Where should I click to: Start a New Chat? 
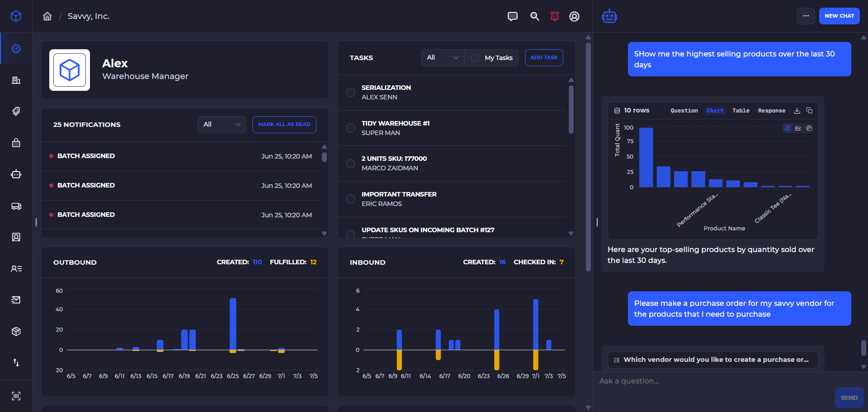click(839, 16)
